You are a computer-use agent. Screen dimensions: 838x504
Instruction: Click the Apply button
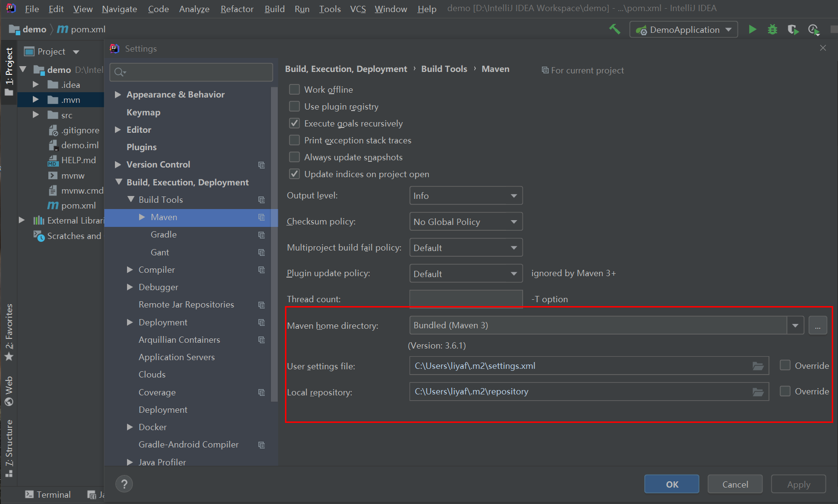click(x=798, y=484)
